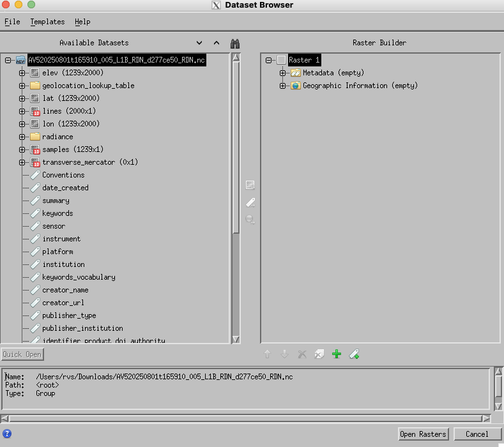Click the dataset tree scrollbar down arrow
504x447 pixels.
[236, 339]
